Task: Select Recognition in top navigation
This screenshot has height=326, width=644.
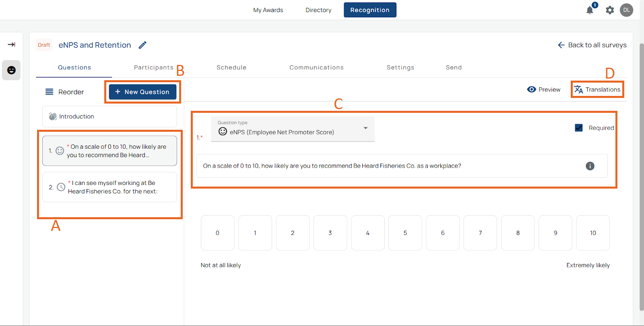Action: pyautogui.click(x=370, y=10)
